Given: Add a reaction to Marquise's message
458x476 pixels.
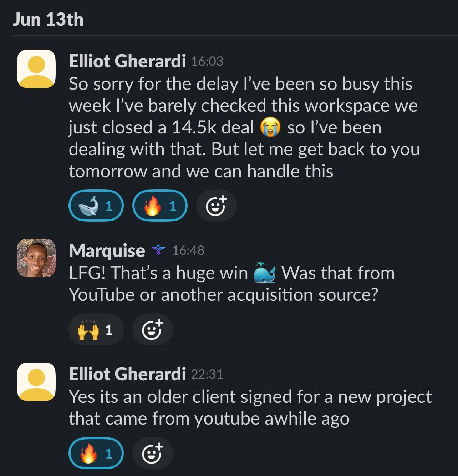Looking at the screenshot, I should pyautogui.click(x=152, y=329).
